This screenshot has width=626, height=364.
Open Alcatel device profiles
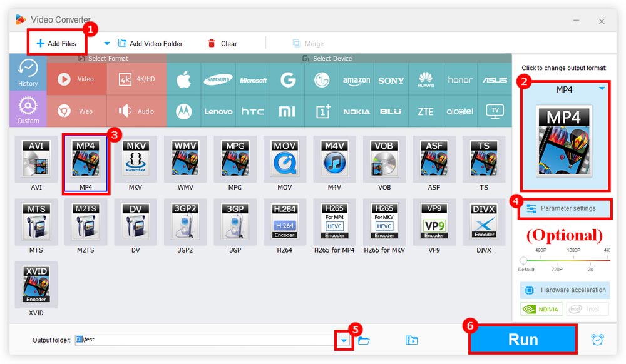point(460,111)
